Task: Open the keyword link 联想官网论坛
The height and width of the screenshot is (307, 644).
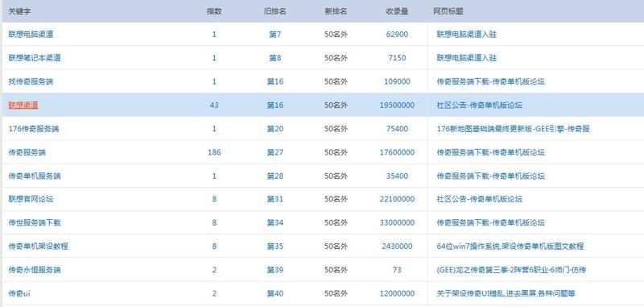Action: (x=31, y=199)
